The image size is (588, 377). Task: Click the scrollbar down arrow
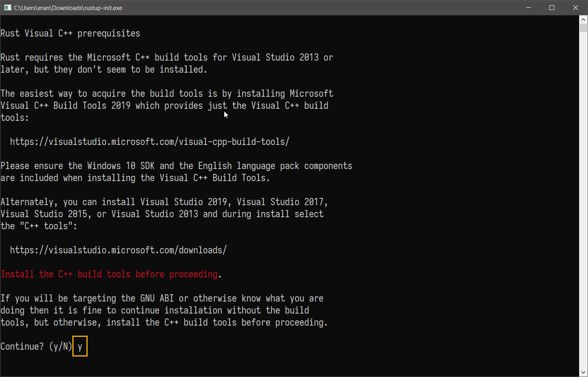[583, 373]
